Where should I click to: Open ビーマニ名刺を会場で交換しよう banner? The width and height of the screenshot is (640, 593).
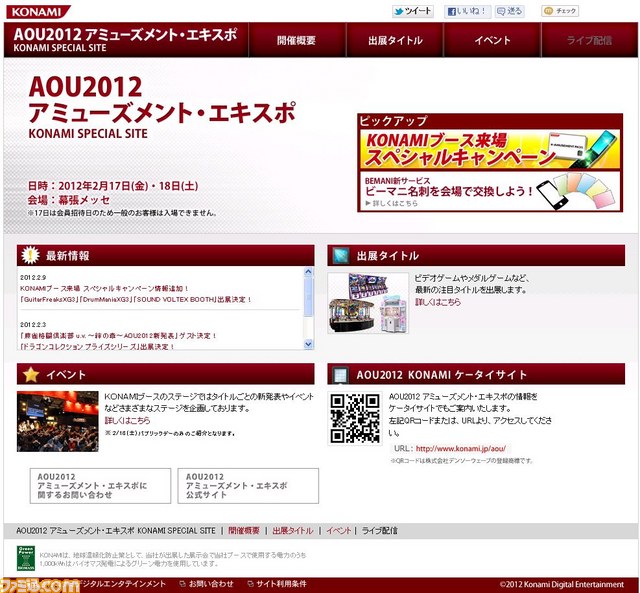coord(490,191)
